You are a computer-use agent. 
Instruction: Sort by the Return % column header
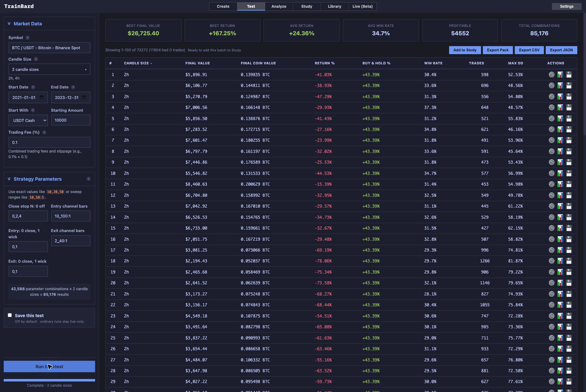click(325, 63)
